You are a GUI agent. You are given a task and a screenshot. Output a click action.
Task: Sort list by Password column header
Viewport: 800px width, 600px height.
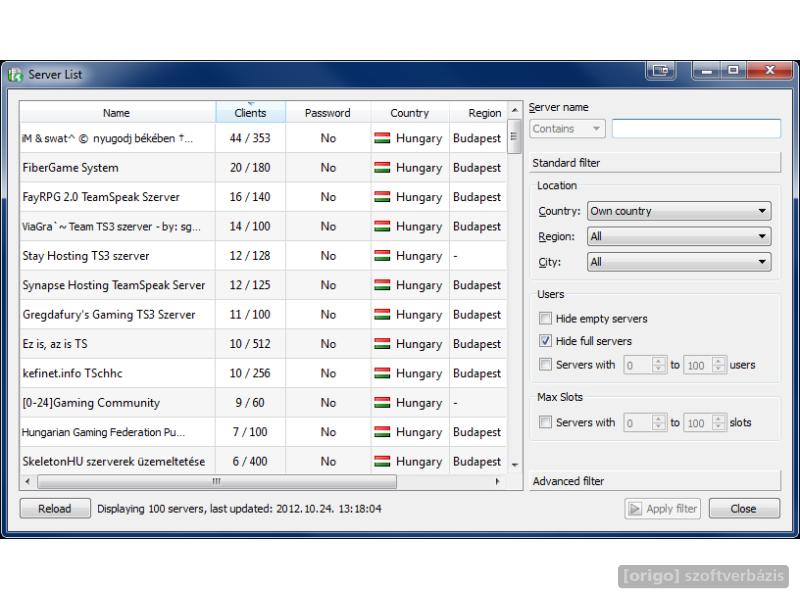pos(328,113)
